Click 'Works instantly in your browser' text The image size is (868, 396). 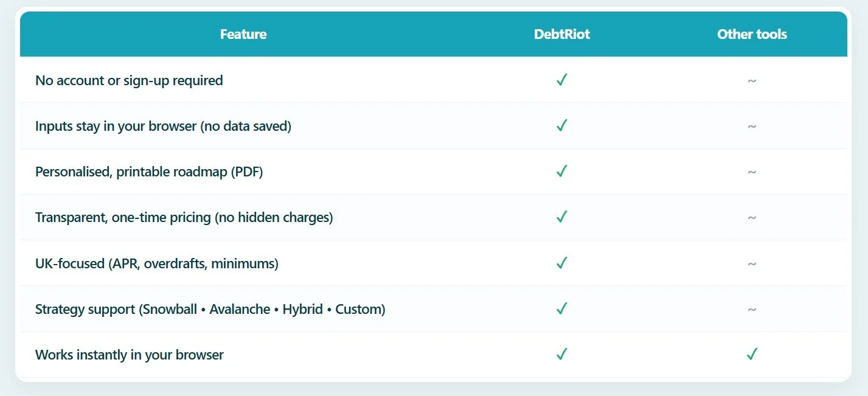point(130,355)
